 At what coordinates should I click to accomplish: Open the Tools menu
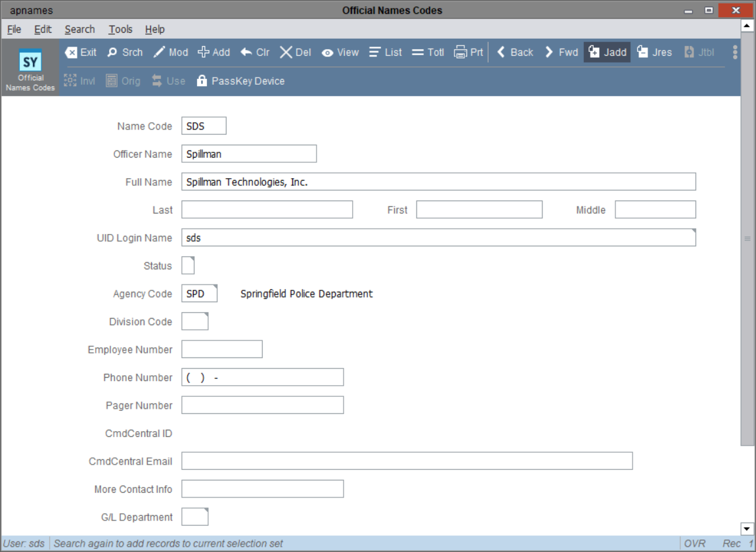click(121, 30)
